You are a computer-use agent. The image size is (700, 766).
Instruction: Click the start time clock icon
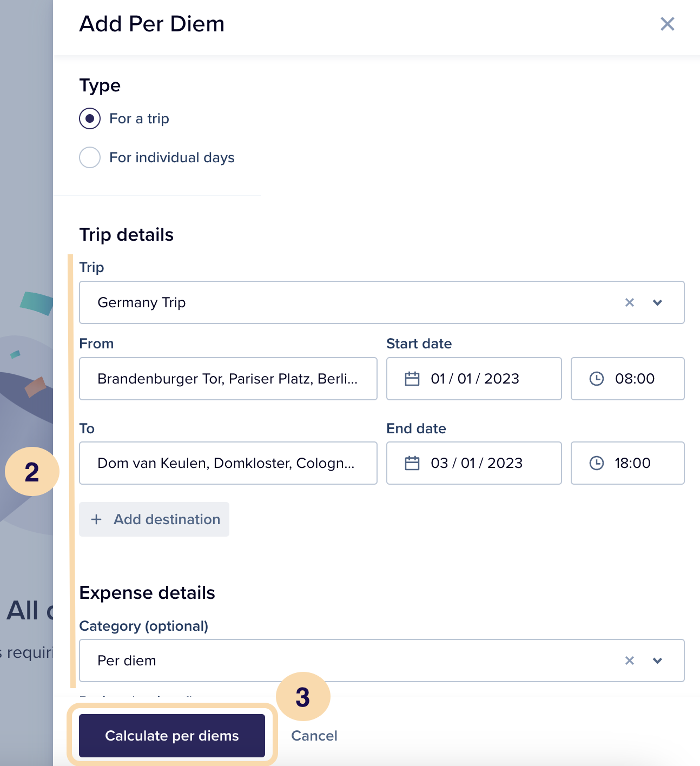[x=596, y=379]
